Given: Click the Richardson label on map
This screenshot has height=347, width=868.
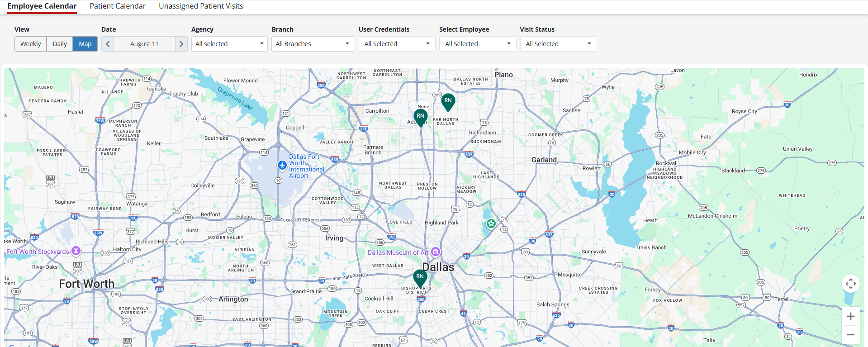Looking at the screenshot, I should pos(483,133).
